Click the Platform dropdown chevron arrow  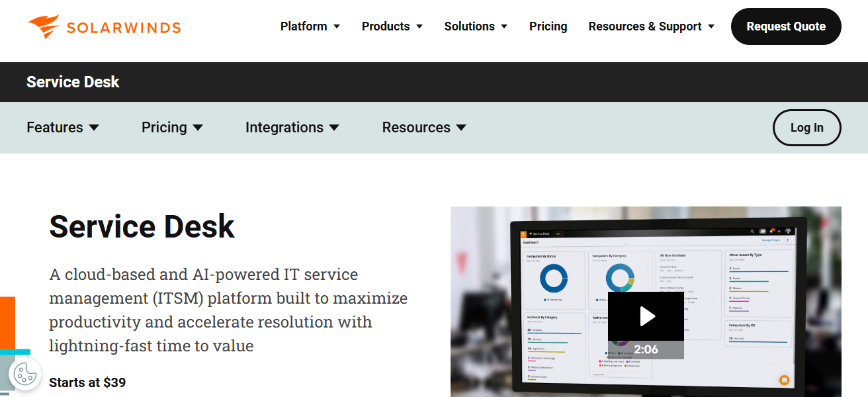(337, 26)
